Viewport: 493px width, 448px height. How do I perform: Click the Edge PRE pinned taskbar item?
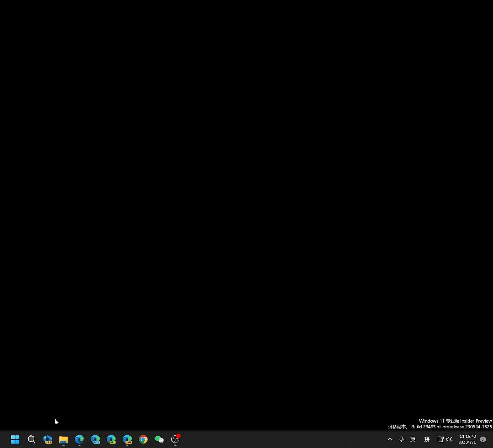(48, 439)
